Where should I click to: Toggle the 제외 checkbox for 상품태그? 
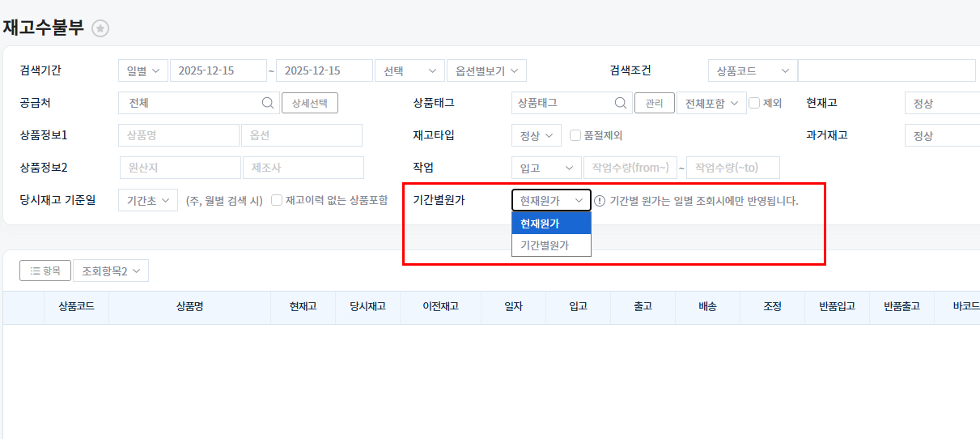[754, 103]
